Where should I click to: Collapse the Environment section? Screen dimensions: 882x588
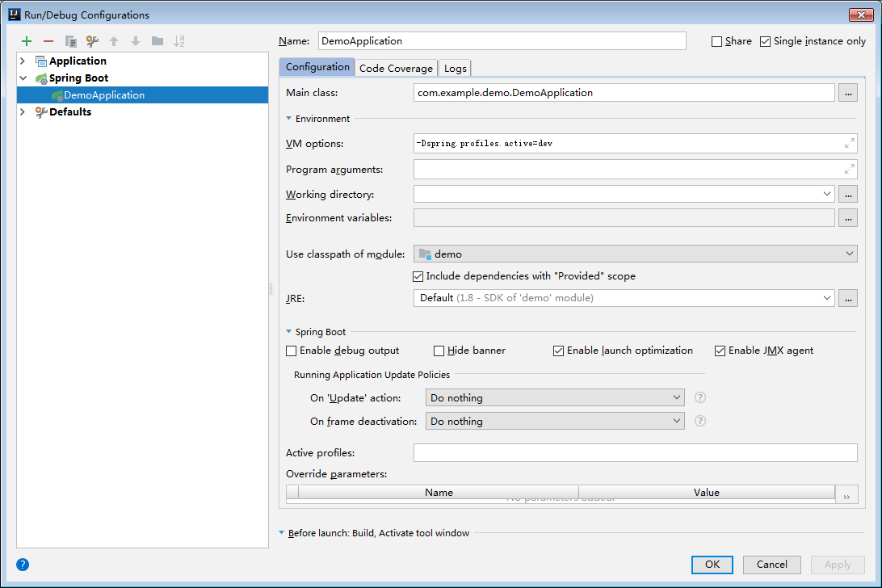(289, 118)
